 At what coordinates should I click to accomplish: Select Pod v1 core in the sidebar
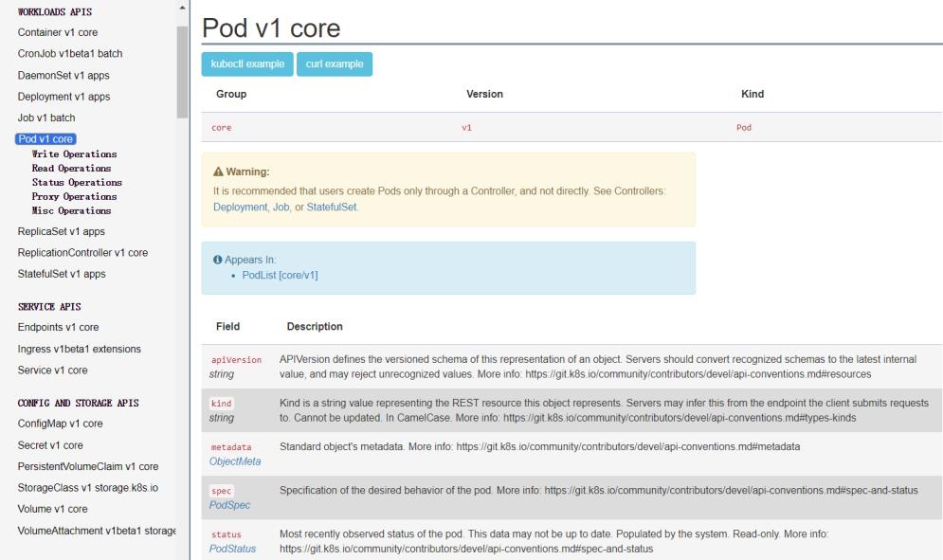46,139
